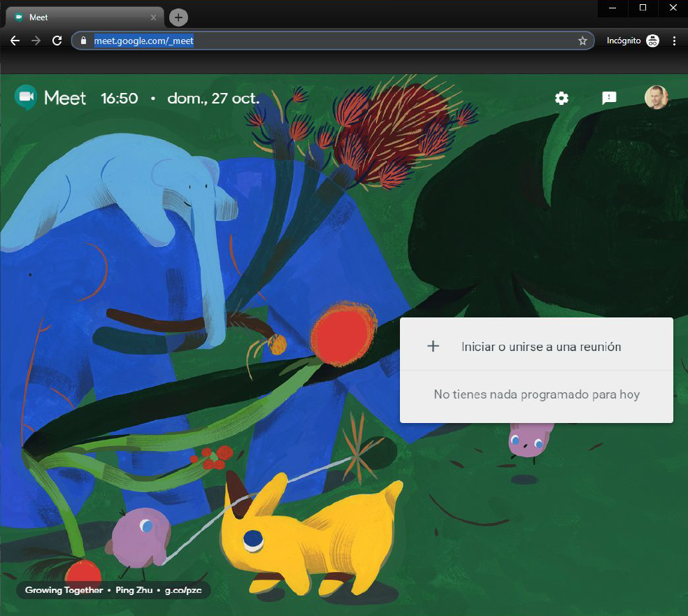
Task: Close the browser window
Action: [673, 8]
